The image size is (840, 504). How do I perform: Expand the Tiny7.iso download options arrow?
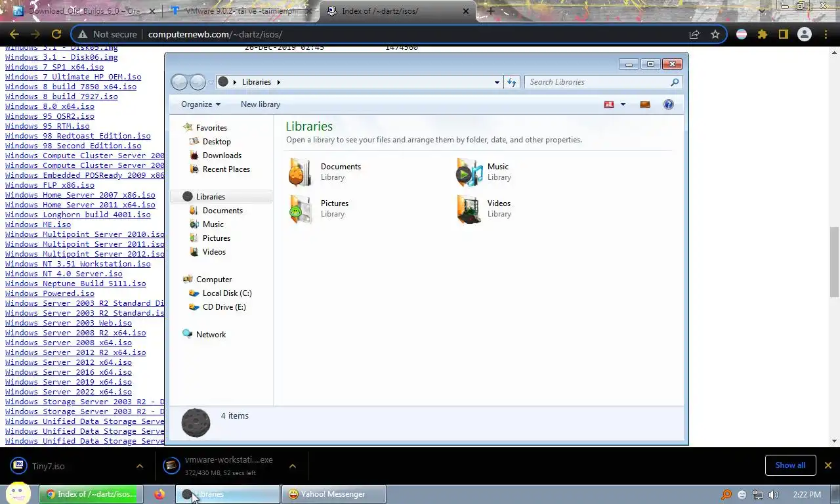[x=139, y=466]
